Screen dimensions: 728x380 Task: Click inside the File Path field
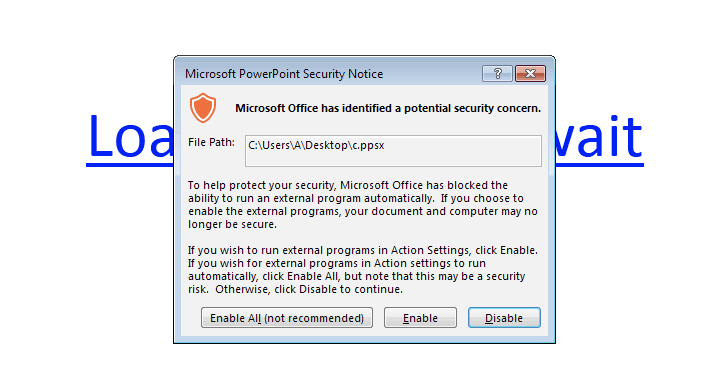(393, 151)
